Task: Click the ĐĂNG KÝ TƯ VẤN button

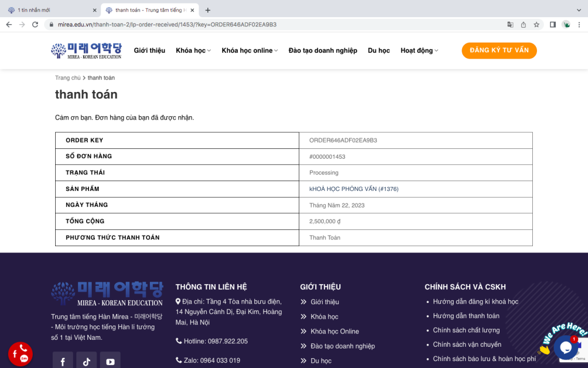Action: pos(499,51)
